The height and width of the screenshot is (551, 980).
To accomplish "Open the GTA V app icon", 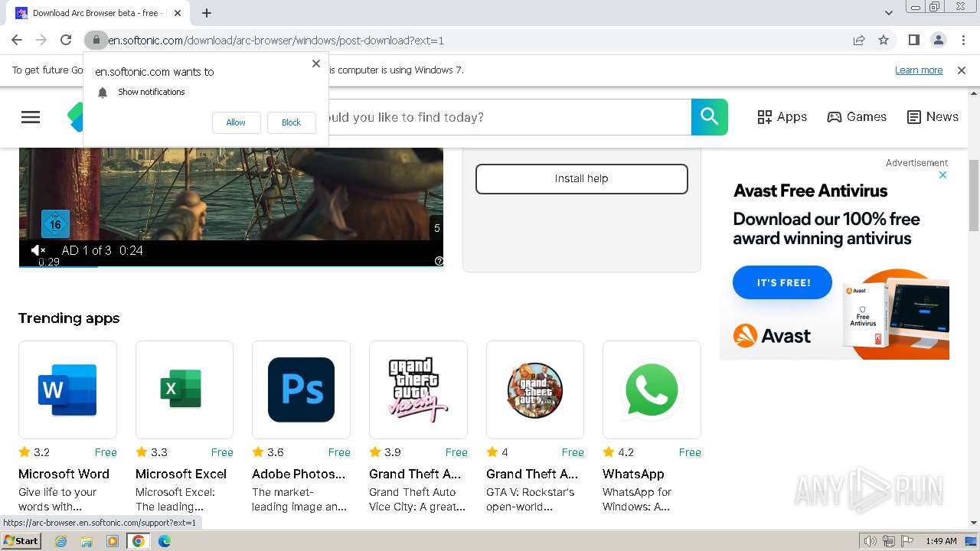I will [535, 390].
